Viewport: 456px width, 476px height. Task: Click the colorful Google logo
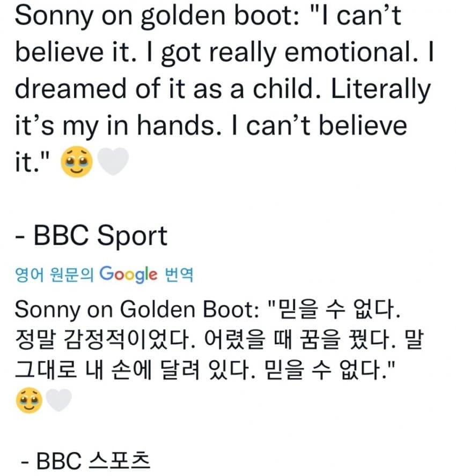(128, 275)
